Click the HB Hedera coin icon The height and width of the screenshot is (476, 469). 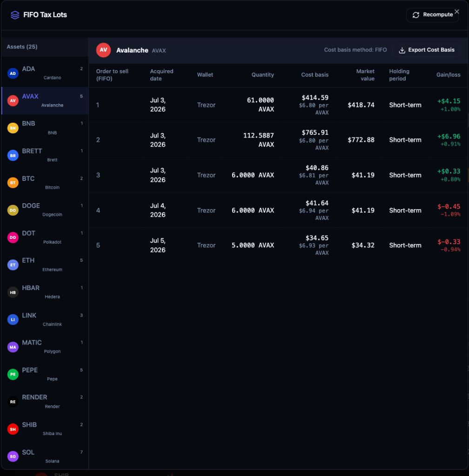coord(13,292)
